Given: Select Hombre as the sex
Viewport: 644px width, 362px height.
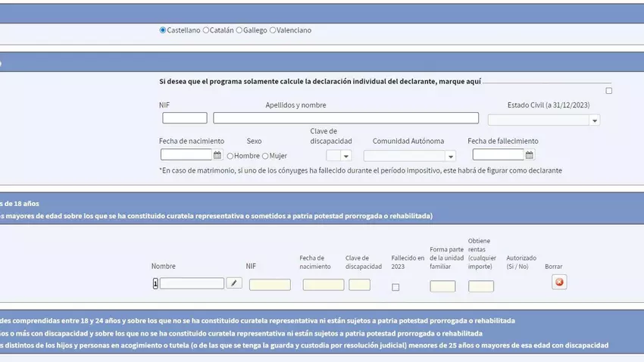Looking at the screenshot, I should [230, 156].
